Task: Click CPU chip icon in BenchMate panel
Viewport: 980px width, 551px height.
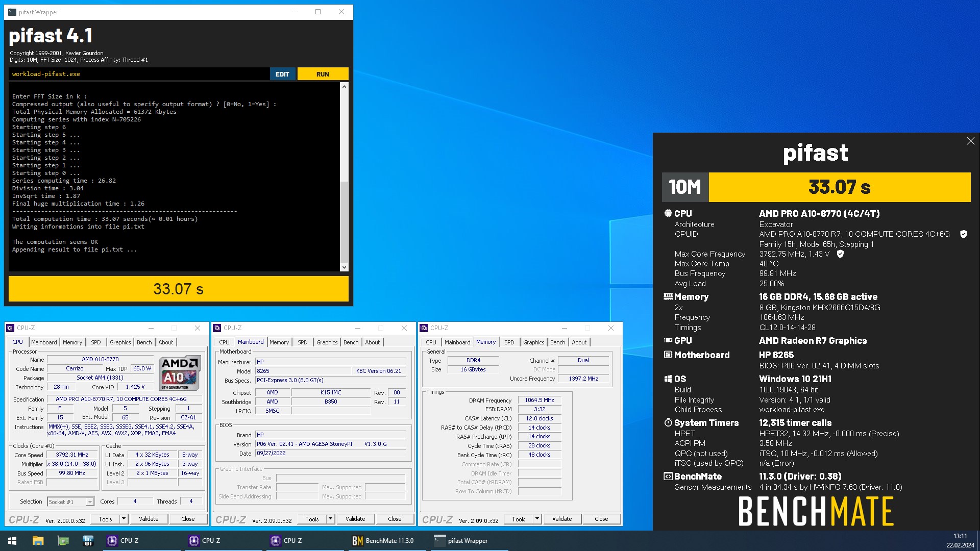Action: pos(668,213)
